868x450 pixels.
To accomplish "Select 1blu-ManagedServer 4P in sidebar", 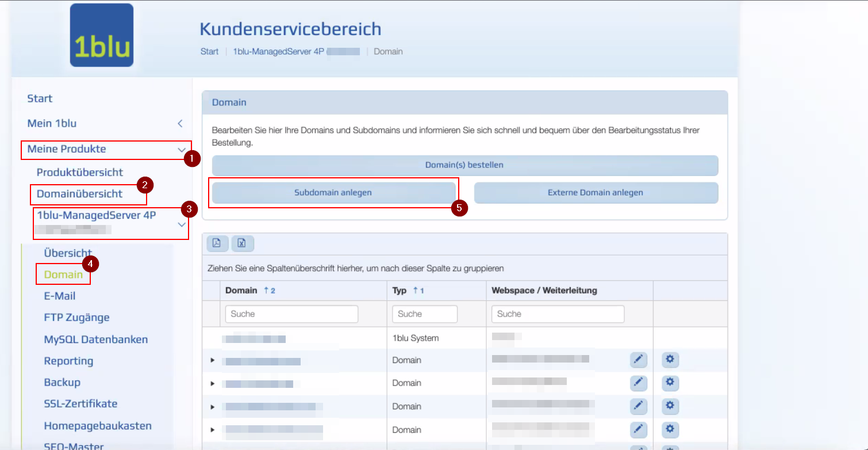I will (96, 215).
